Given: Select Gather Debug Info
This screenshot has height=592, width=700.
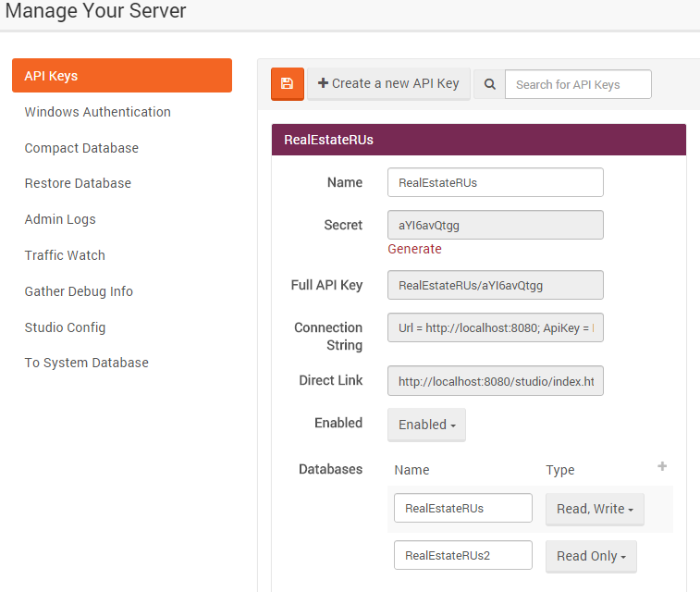Looking at the screenshot, I should pos(79,291).
